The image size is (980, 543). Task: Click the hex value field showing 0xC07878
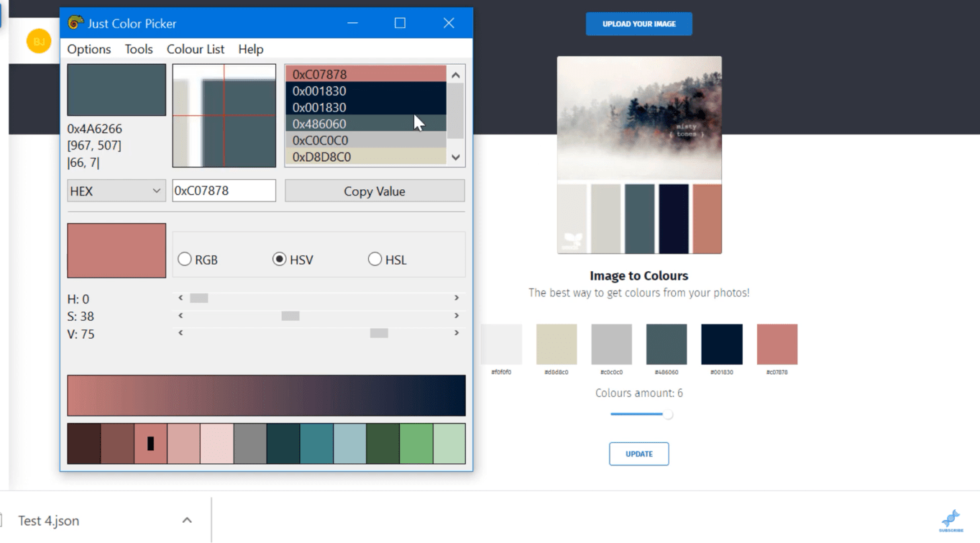[x=224, y=191]
